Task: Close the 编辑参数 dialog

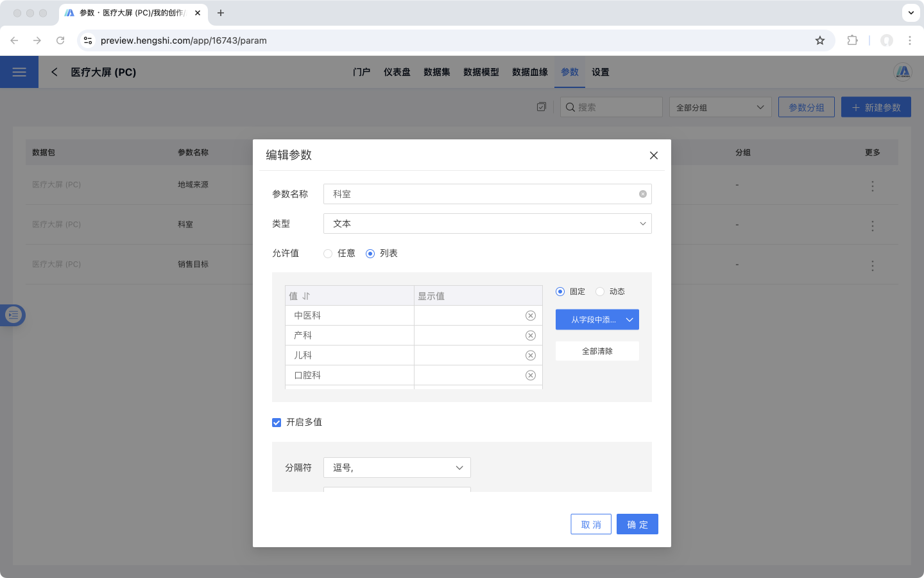Action: coord(653,155)
